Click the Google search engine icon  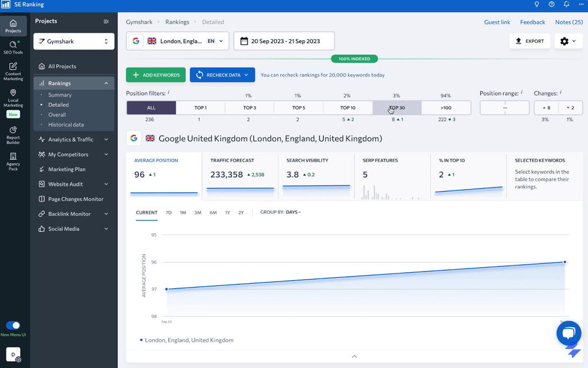[136, 41]
